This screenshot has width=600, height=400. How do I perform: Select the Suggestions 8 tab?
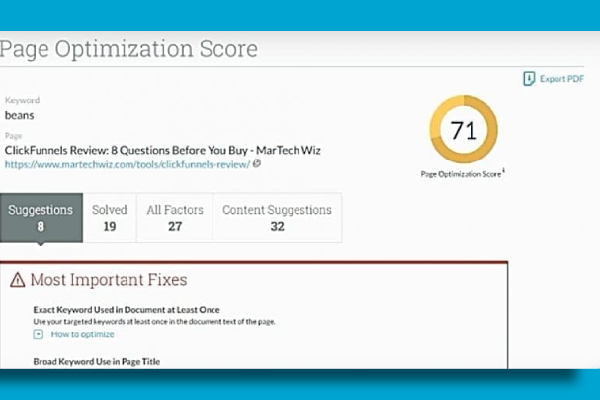click(x=41, y=217)
